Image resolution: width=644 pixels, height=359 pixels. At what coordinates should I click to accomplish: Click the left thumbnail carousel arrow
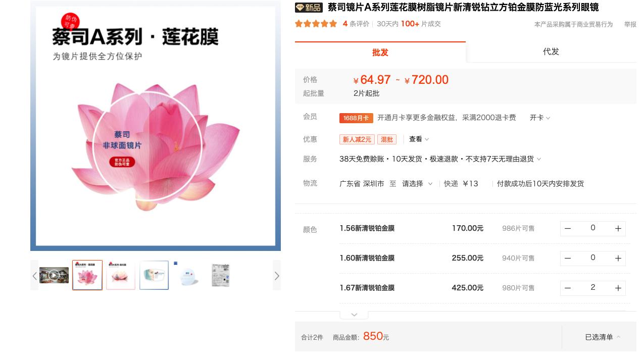click(x=34, y=276)
